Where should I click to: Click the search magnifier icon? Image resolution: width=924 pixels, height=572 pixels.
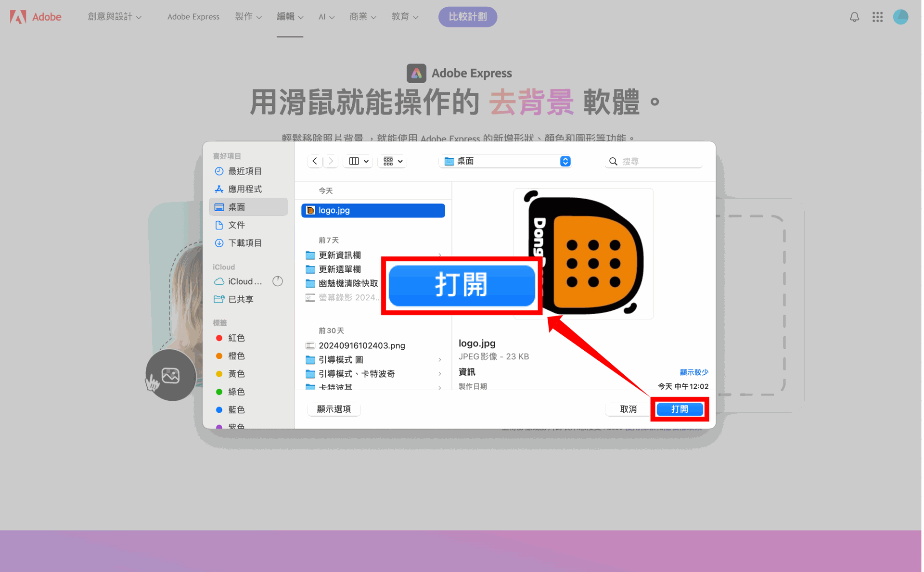point(613,162)
